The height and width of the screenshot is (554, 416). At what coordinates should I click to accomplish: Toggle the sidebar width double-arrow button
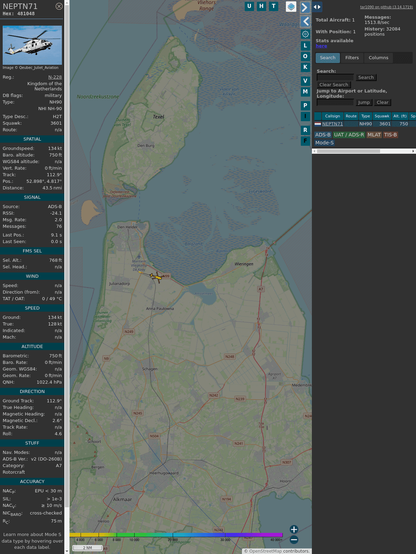[317, 7]
